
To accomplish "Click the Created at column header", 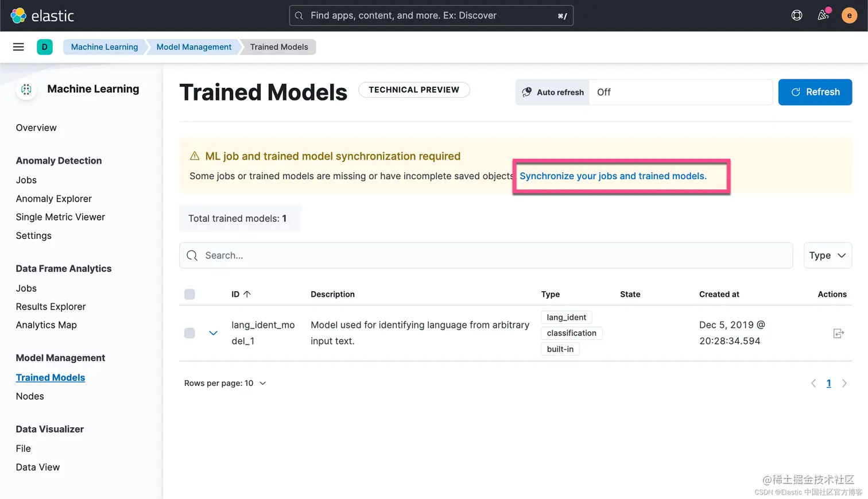I will point(719,294).
